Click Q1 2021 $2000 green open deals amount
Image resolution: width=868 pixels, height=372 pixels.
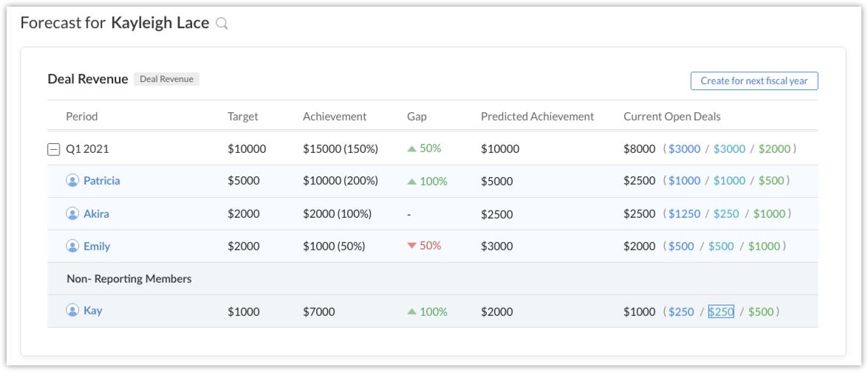pos(773,148)
